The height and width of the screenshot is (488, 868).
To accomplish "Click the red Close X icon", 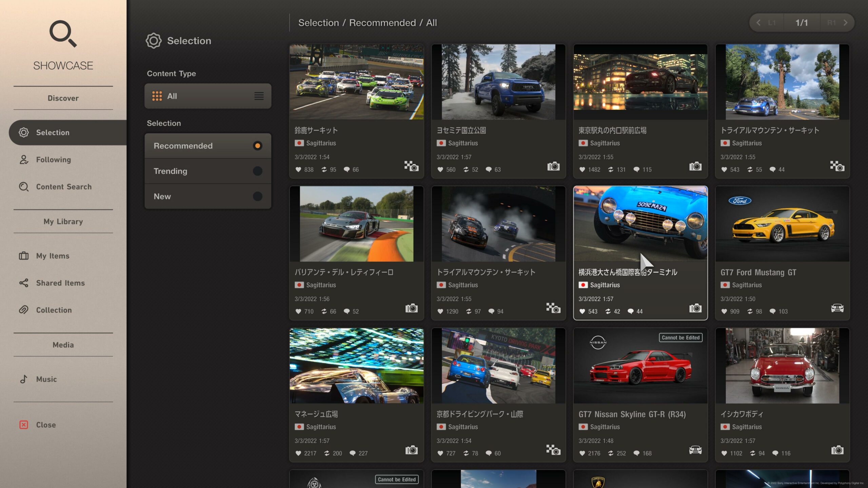I will coord(24,425).
